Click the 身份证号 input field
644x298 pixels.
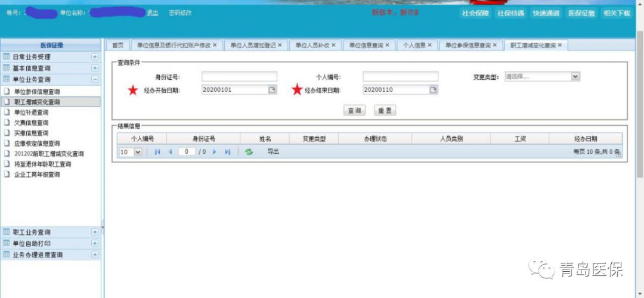tap(239, 77)
